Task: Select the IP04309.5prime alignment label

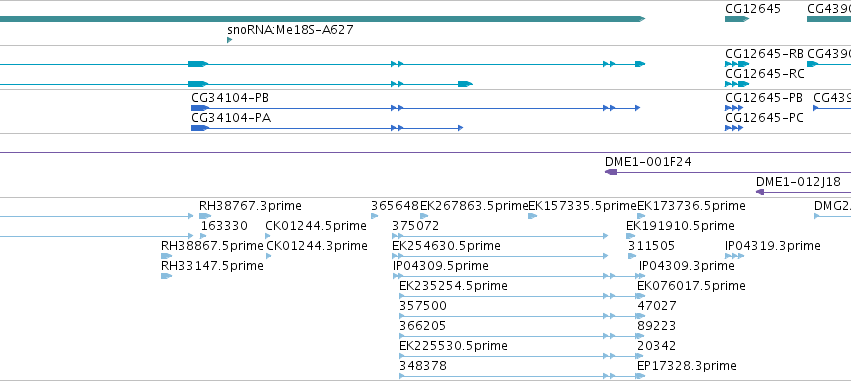Action: [441, 266]
